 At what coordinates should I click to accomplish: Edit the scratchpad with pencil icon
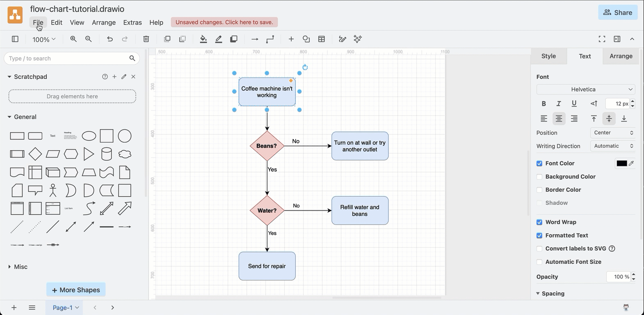(x=124, y=77)
